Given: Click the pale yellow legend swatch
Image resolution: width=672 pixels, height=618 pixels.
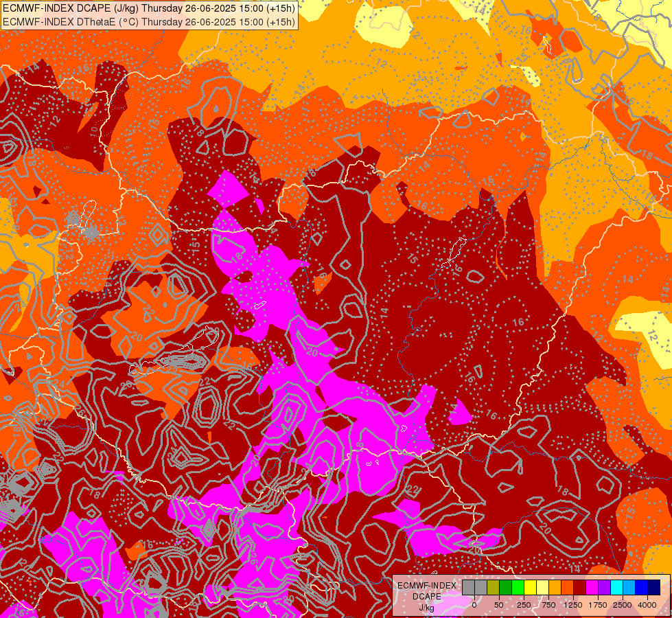Looking at the screenshot, I should click(542, 587).
